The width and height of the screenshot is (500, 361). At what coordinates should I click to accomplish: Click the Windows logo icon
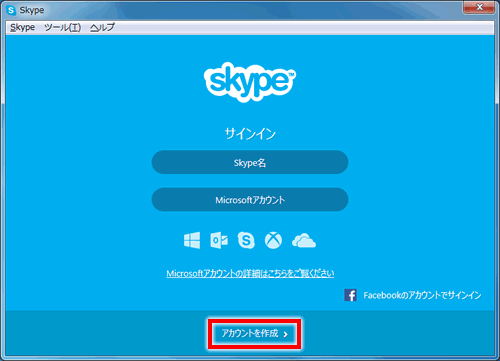(x=192, y=240)
